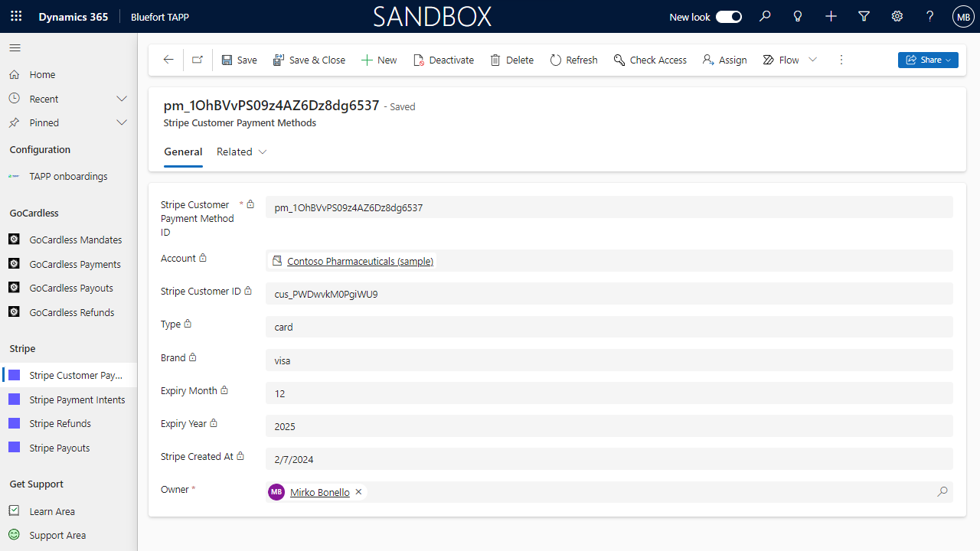Assign the record to another owner
The image size is (980, 551).
point(724,60)
